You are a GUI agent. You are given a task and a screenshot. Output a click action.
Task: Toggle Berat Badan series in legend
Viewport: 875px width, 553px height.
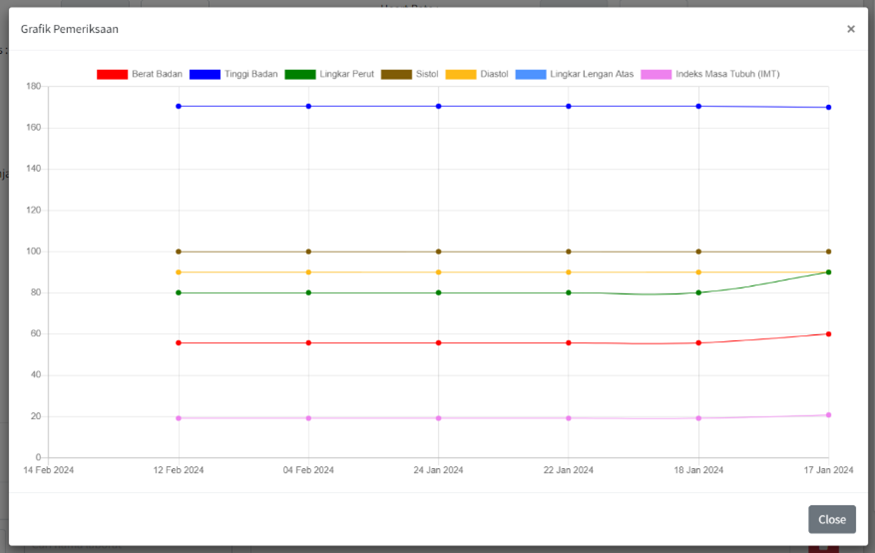pyautogui.click(x=140, y=75)
